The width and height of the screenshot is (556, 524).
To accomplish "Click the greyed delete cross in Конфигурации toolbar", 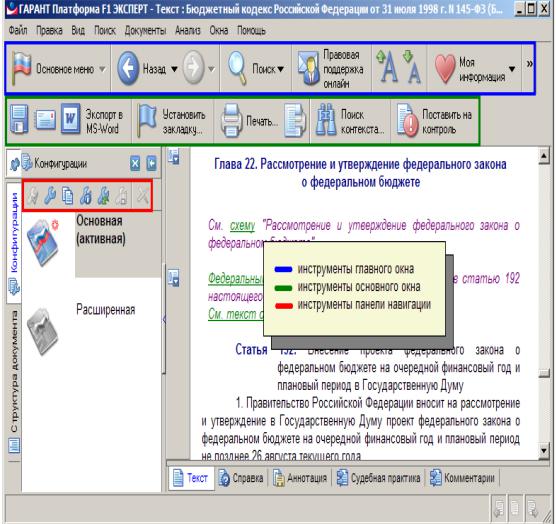I will click(x=143, y=195).
